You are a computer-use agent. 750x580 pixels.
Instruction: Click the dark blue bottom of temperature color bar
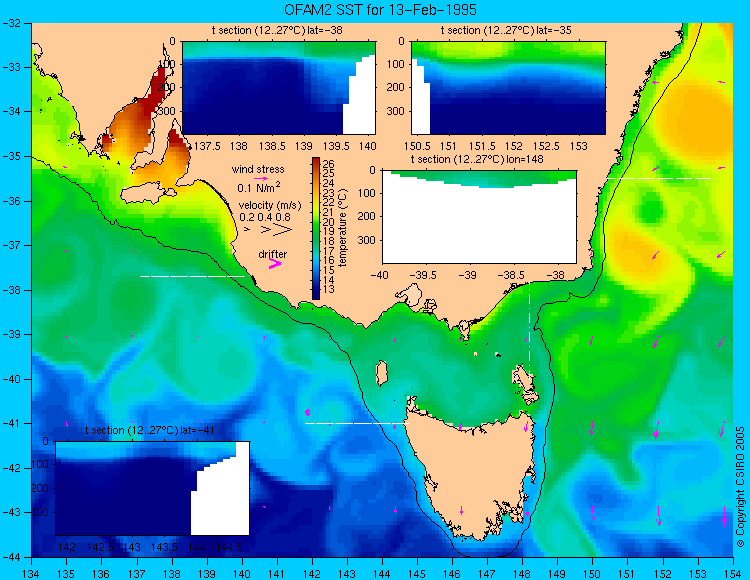pyautogui.click(x=316, y=295)
